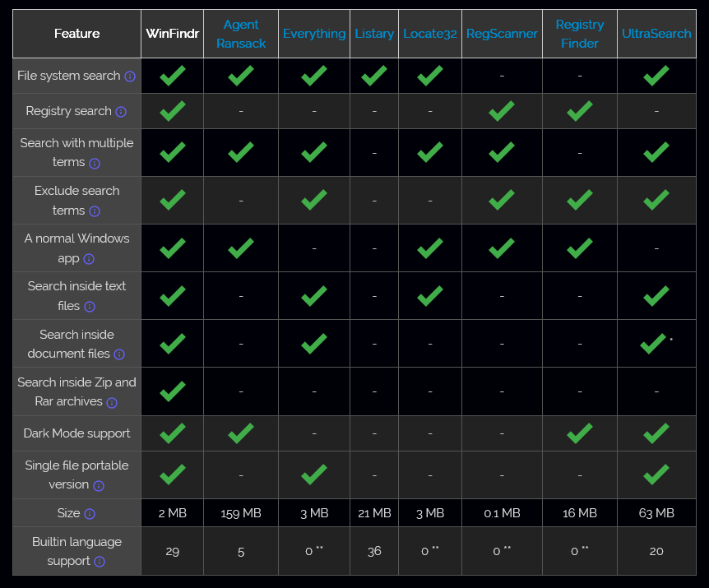Click the 0 ** language value under Locate32
Image resolution: width=709 pixels, height=588 pixels.
click(x=430, y=551)
